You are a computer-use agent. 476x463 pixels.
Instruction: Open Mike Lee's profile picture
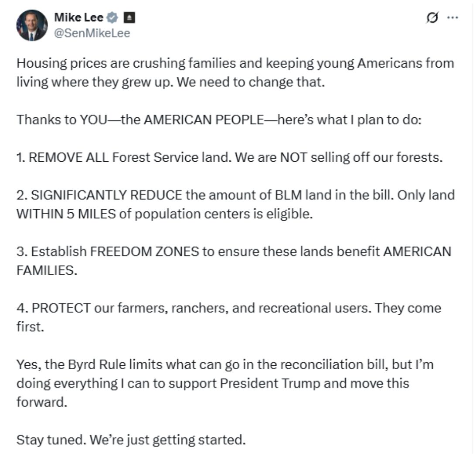click(x=32, y=25)
